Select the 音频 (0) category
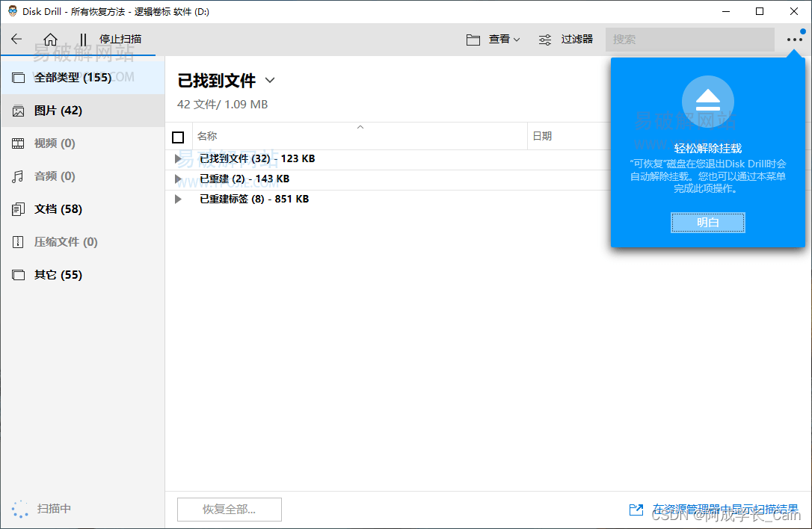 83,176
